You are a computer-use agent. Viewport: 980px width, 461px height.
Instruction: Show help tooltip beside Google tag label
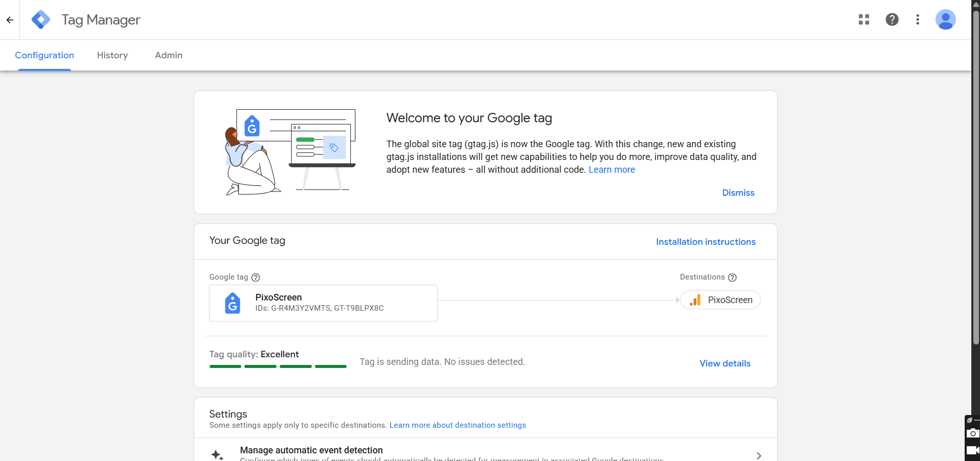point(256,278)
